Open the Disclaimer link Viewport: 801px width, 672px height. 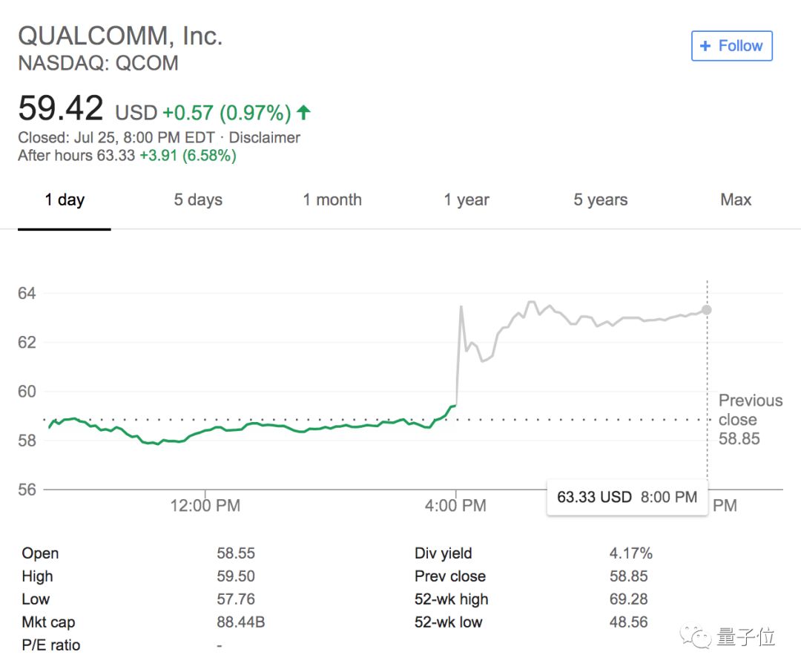264,137
